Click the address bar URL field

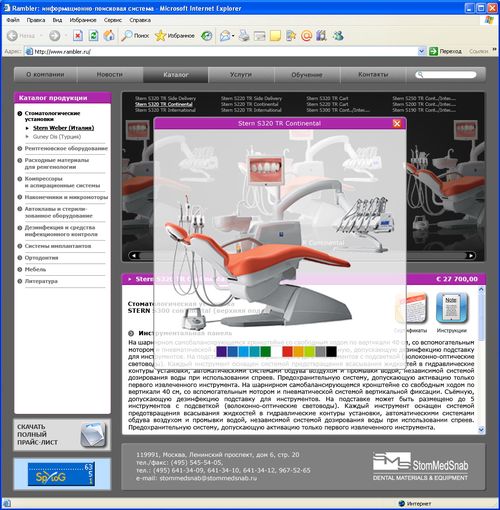(x=221, y=51)
